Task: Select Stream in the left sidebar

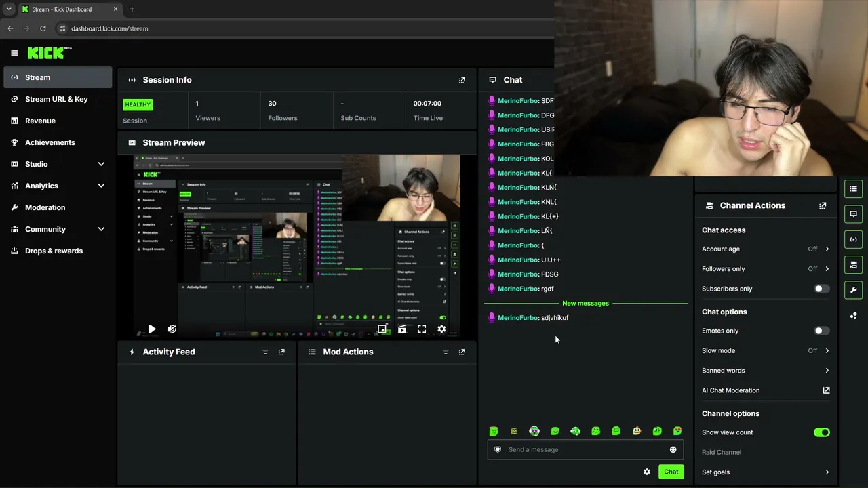Action: click(x=58, y=77)
